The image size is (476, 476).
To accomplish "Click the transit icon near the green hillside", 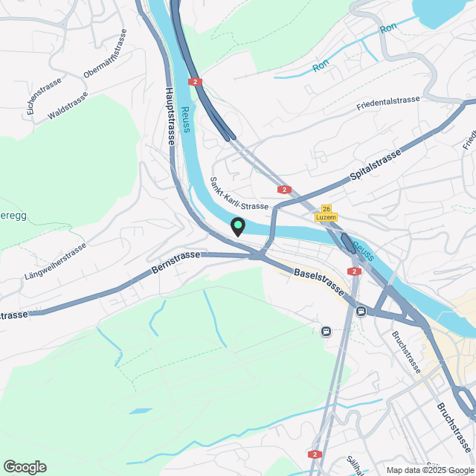I will 326,331.
